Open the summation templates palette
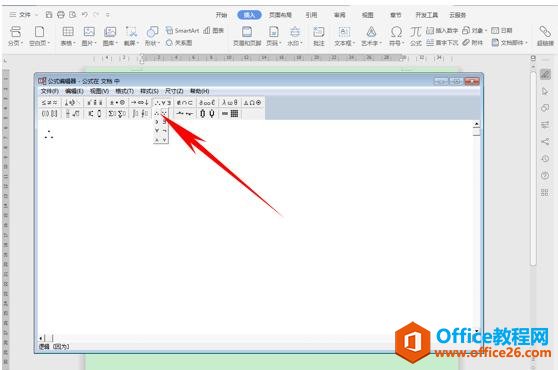558x370 pixels. pyautogui.click(x=117, y=113)
